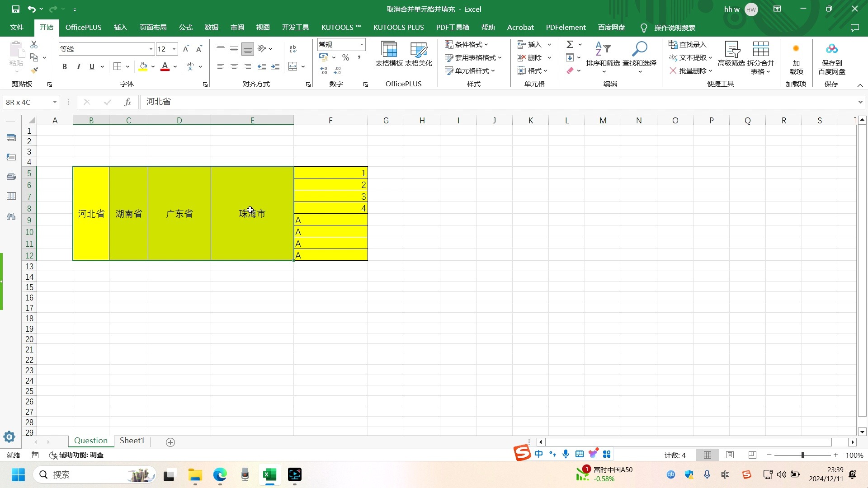Toggle bold formatting

(65, 66)
